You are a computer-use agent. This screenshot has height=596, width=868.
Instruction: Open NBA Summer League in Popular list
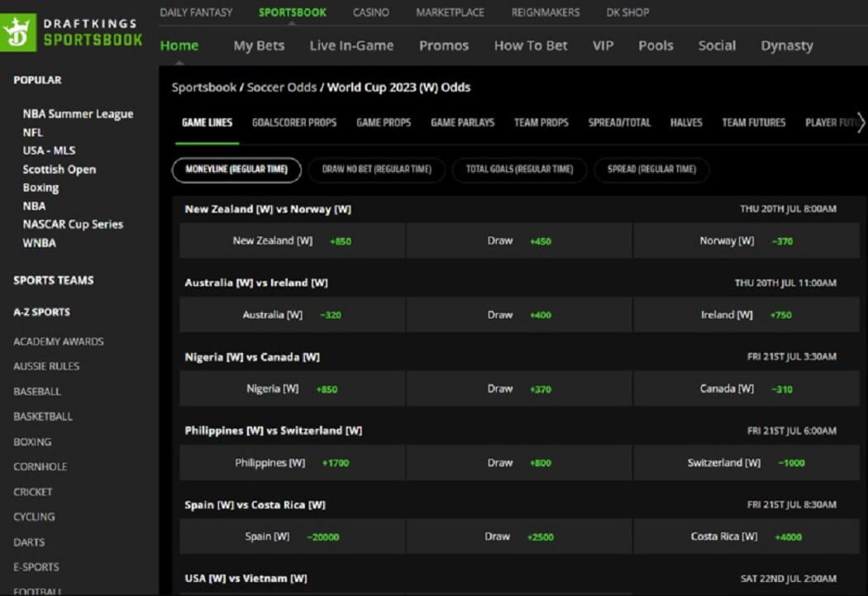(78, 114)
